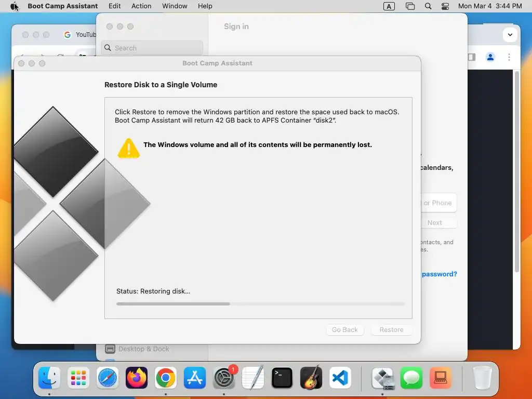Viewport: 532px width, 399px height.
Task: Toggle Chrome side panel icon
Action: [x=472, y=57]
